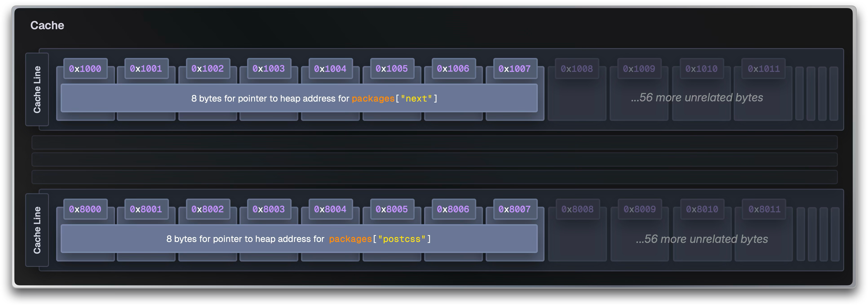
Task: Select the first empty cache line row
Action: click(434, 142)
